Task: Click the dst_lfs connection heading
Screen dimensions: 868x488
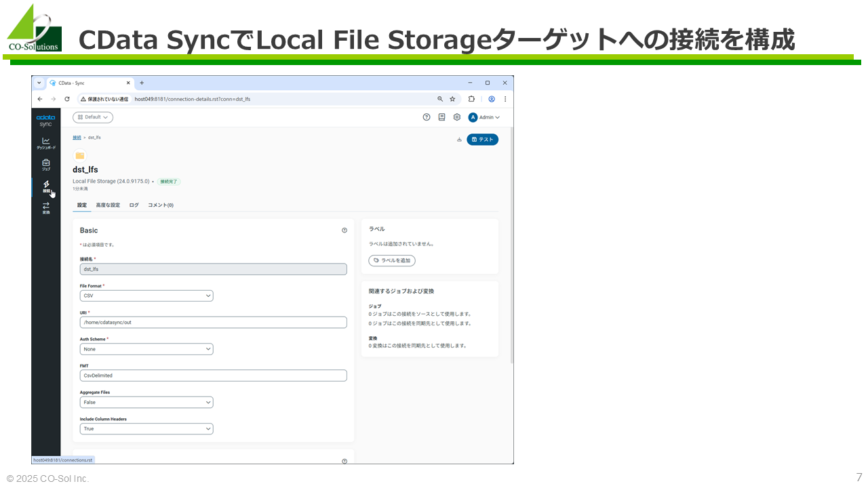Action: pos(85,169)
